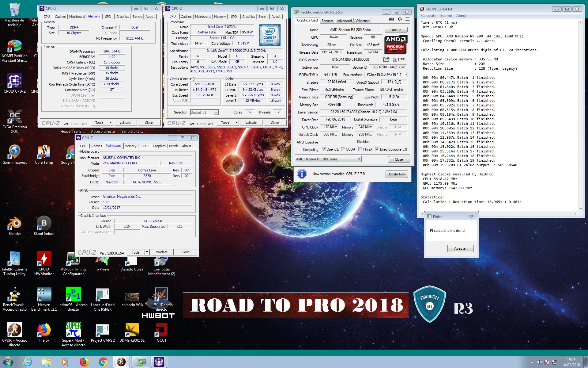Viewport: 588px width, 368px height.
Task: Click Aceptar in Finish dialog
Action: click(460, 248)
